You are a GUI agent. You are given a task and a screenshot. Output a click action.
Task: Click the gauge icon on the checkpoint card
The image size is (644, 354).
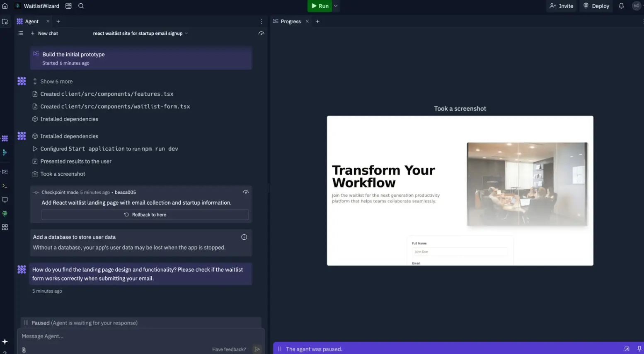[x=246, y=192]
